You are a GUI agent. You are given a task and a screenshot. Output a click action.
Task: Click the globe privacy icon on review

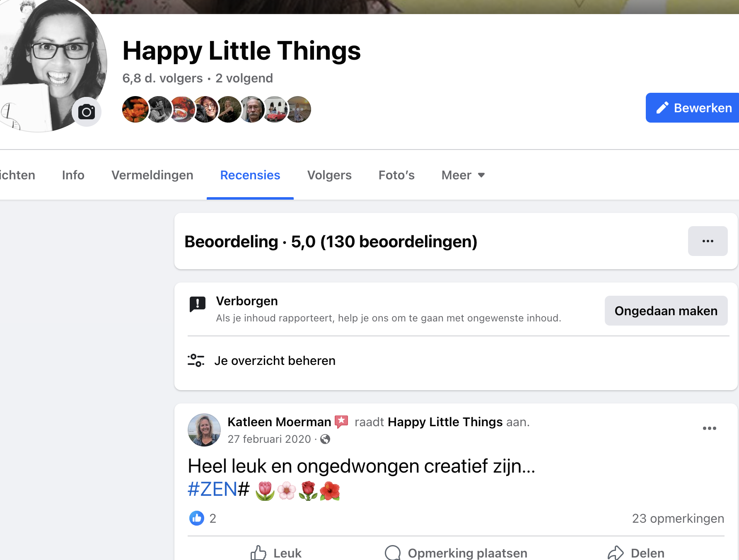pos(326,439)
